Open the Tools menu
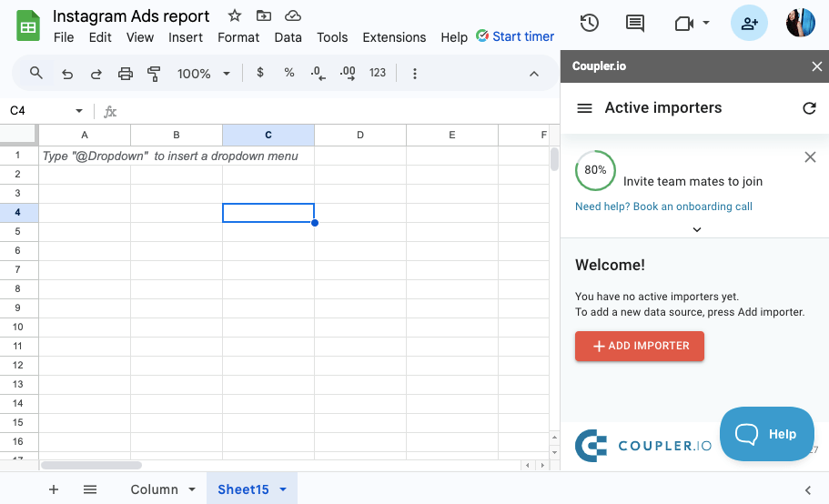 click(332, 37)
